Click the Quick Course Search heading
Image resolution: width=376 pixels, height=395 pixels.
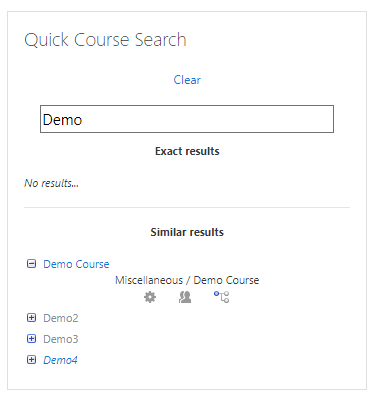click(x=105, y=40)
